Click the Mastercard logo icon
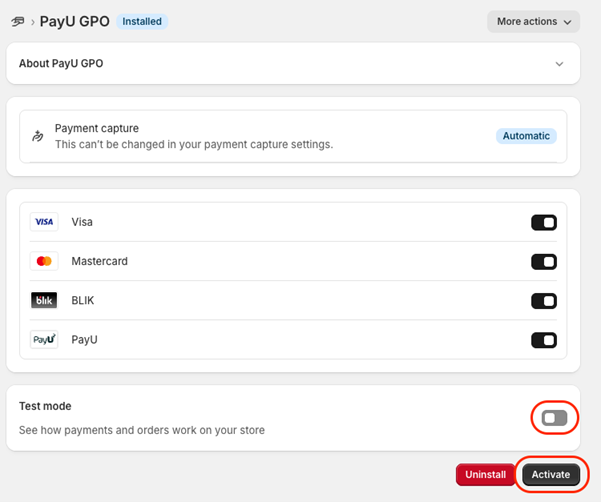 pyautogui.click(x=44, y=261)
